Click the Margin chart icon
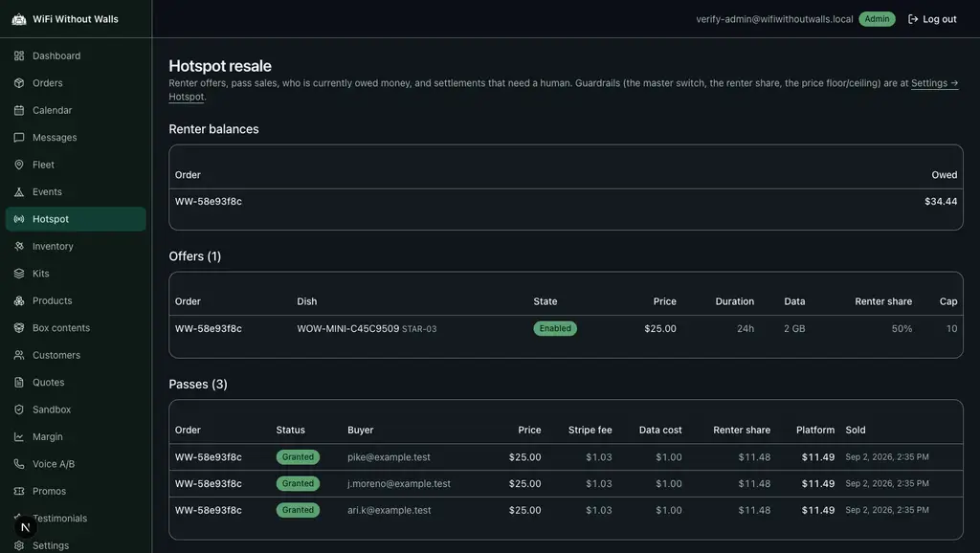This screenshot has height=553, width=980. 19,437
